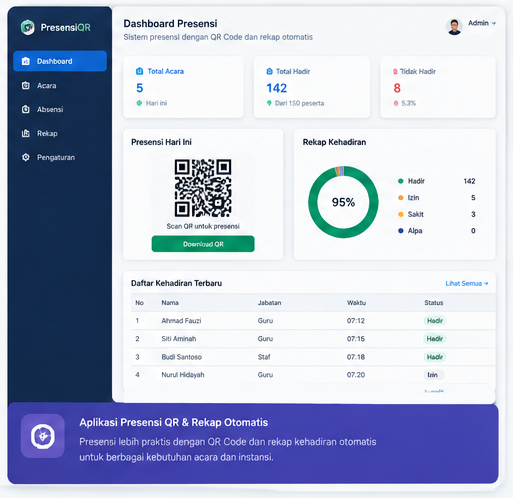Click the Download QR button

(203, 244)
